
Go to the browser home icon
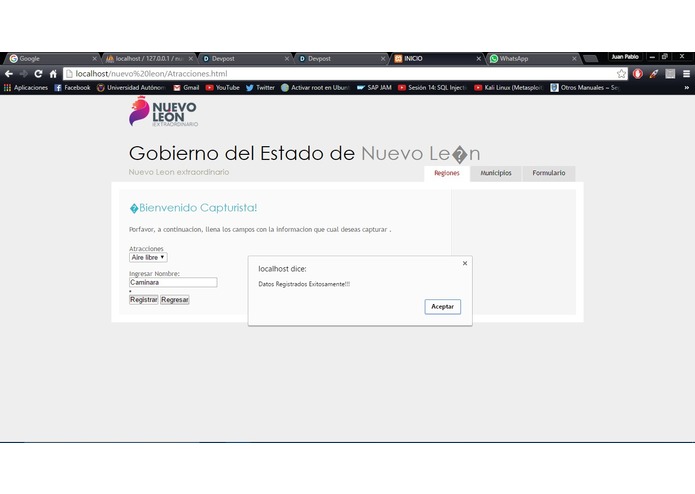(x=53, y=74)
